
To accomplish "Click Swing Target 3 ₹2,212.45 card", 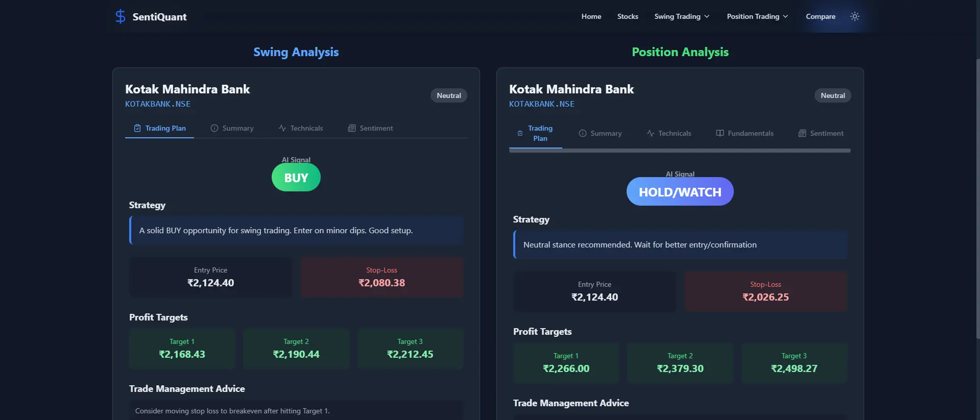I will 410,349.
